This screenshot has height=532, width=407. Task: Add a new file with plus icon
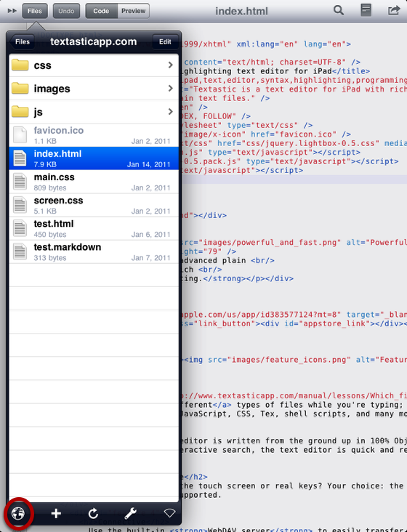(56, 513)
